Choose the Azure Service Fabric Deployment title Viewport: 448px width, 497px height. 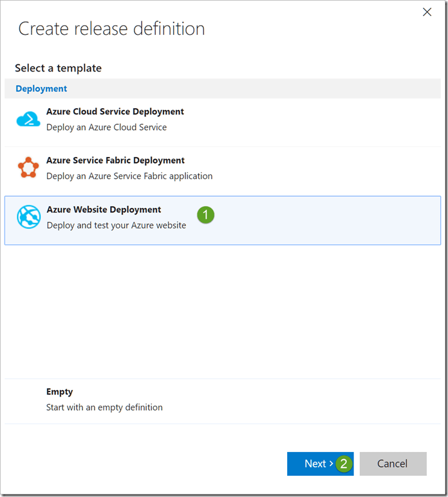(115, 160)
